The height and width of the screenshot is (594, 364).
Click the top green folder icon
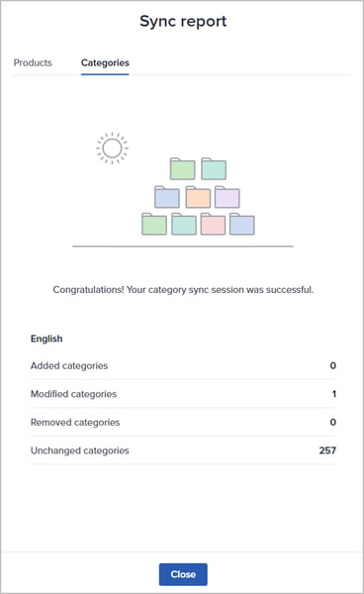coord(182,168)
